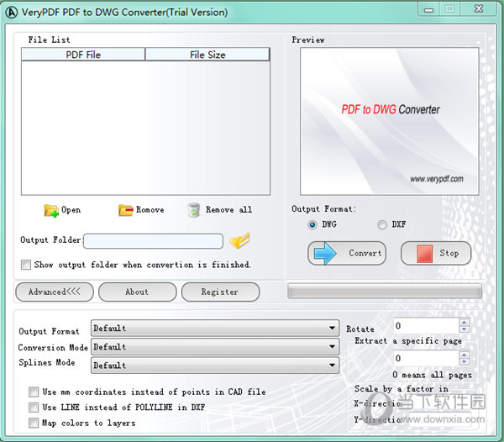Click the VeryPDF app icon in title bar
The image size is (504, 442).
[12, 13]
